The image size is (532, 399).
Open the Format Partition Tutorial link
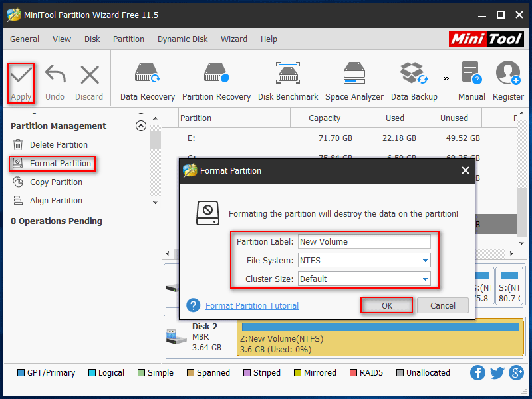click(252, 306)
